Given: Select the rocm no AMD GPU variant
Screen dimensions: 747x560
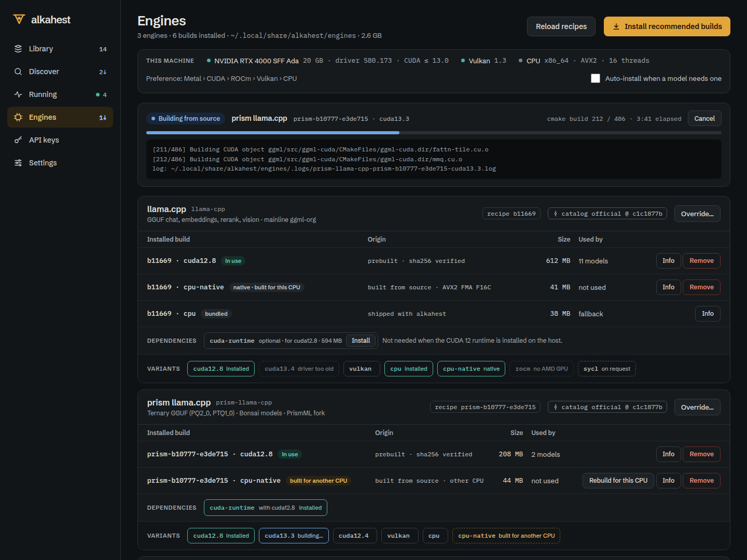Looking at the screenshot, I should [x=542, y=369].
